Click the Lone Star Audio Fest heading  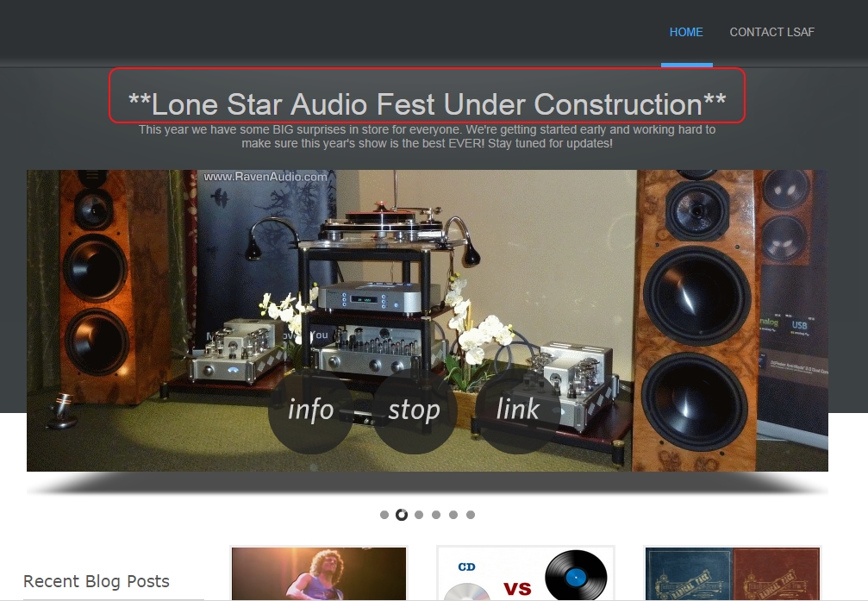(427, 104)
